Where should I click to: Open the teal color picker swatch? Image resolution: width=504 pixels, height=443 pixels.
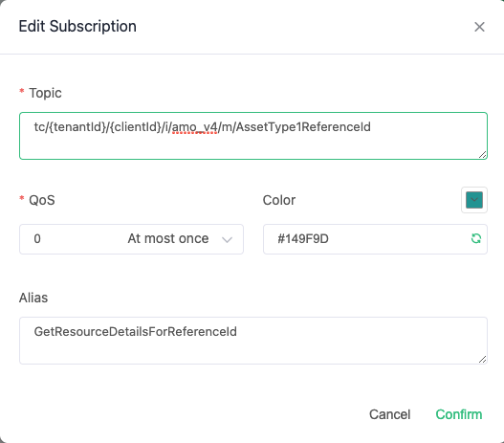coord(474,200)
